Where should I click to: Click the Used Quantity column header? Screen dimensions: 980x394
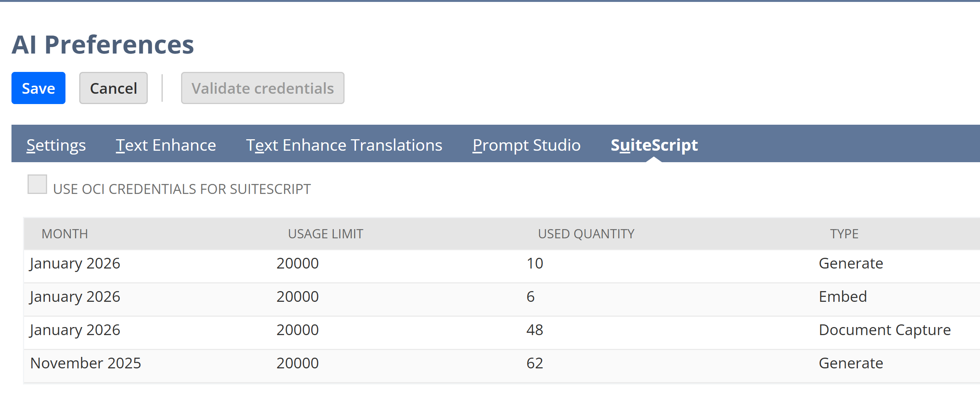click(x=586, y=234)
